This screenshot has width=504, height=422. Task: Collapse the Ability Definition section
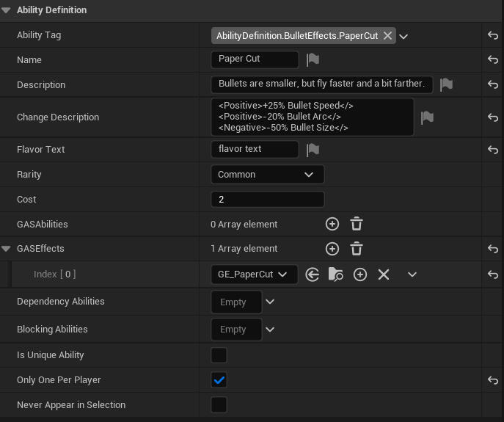point(6,10)
